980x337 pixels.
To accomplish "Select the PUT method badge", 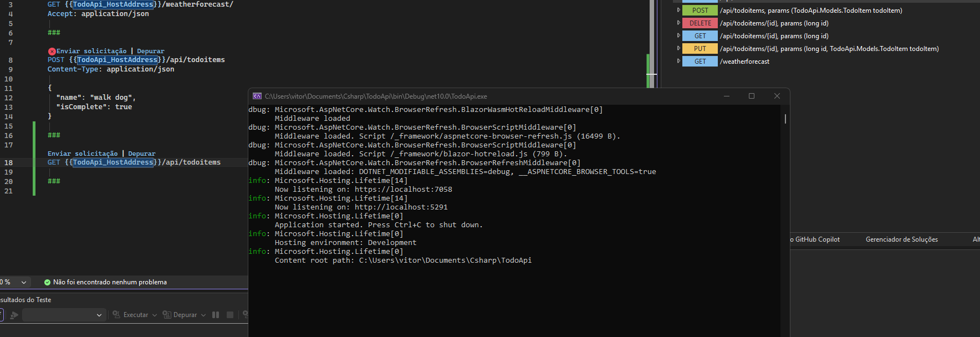I will 700,49.
